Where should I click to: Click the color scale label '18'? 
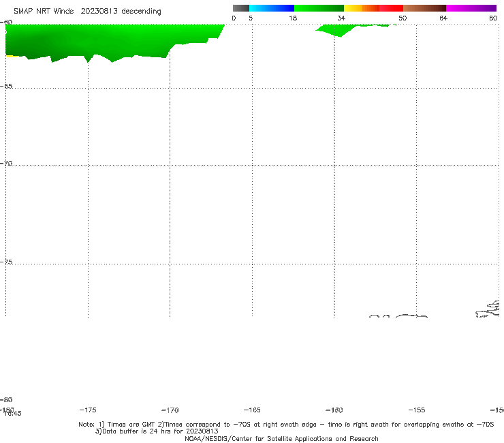pyautogui.click(x=293, y=18)
